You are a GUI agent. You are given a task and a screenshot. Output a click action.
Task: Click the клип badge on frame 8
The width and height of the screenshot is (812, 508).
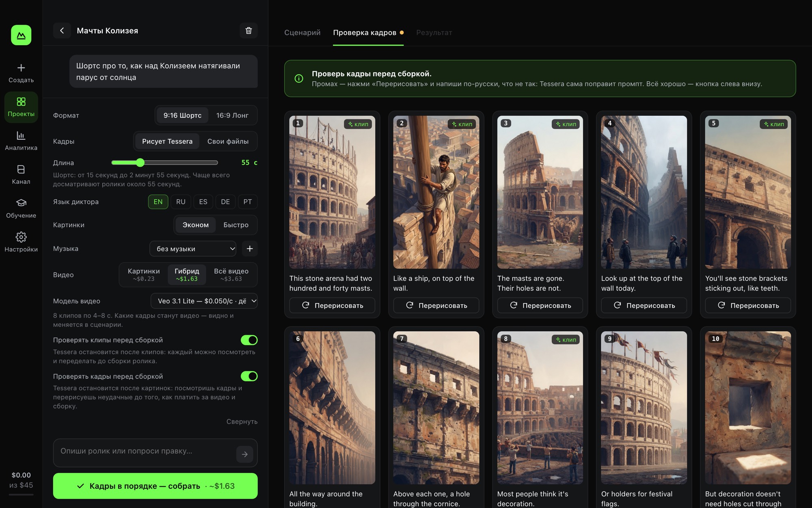(x=566, y=339)
